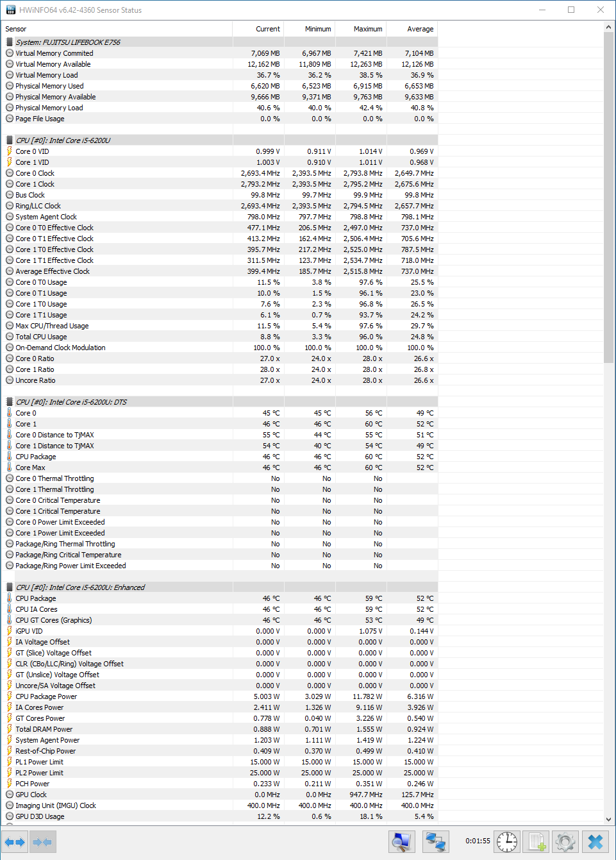Click the circle icon beside Virtual Memory Commited
The height and width of the screenshot is (860, 616).
tap(10, 53)
